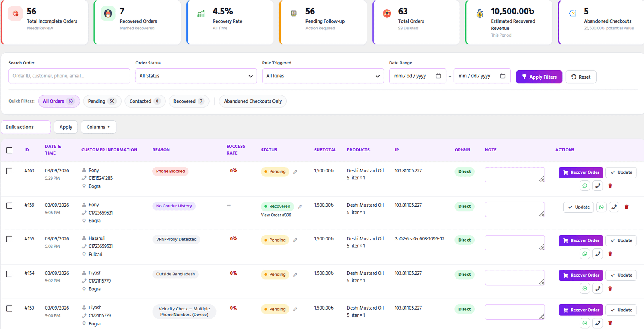Viewport: 644px width, 329px height.
Task: Open calendar picker for end date
Action: pyautogui.click(x=503, y=76)
